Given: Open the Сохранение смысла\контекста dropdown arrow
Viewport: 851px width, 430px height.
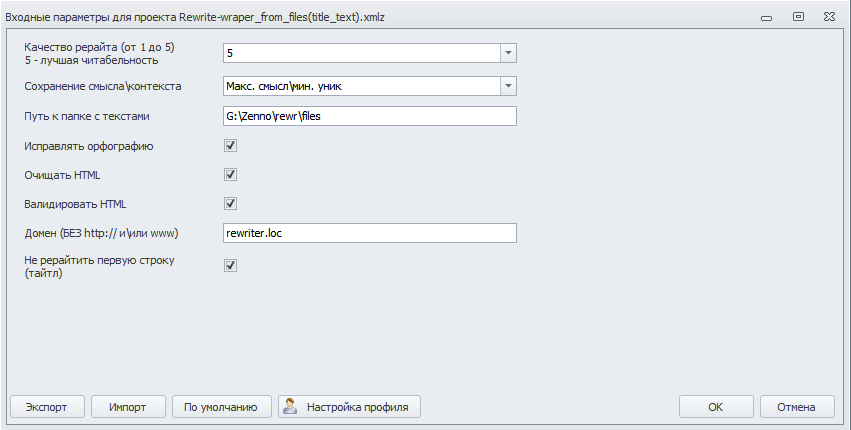Looking at the screenshot, I should click(507, 86).
